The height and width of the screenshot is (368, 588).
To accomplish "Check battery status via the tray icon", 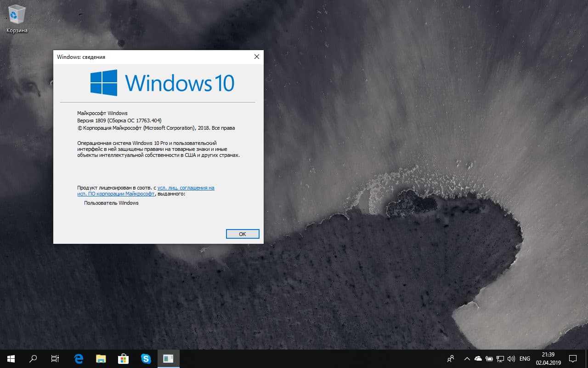I will 488,358.
